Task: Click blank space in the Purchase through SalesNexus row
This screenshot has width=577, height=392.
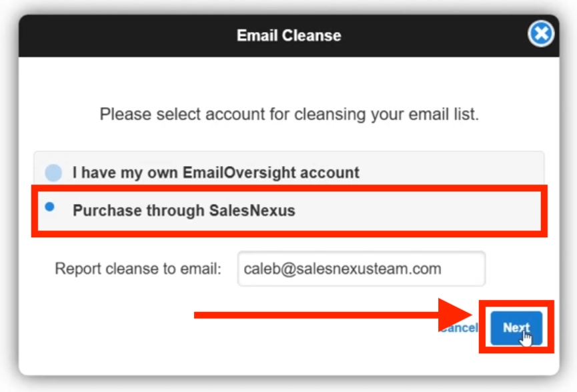Action: tap(416, 211)
